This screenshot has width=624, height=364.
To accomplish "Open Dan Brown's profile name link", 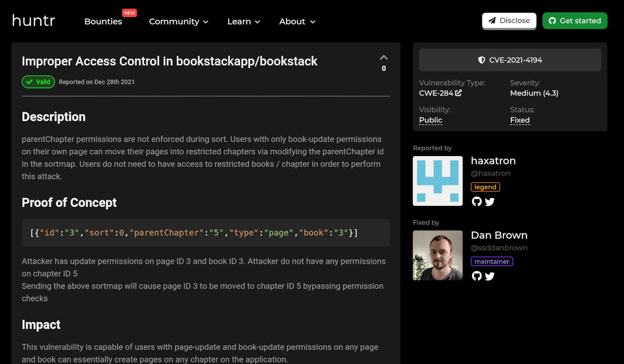I will tap(499, 235).
